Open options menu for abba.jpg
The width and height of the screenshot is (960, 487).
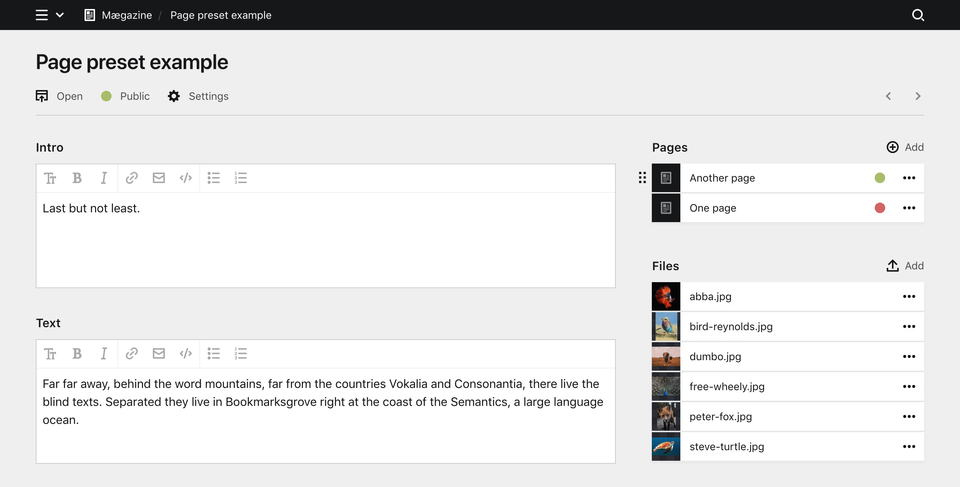tap(909, 296)
